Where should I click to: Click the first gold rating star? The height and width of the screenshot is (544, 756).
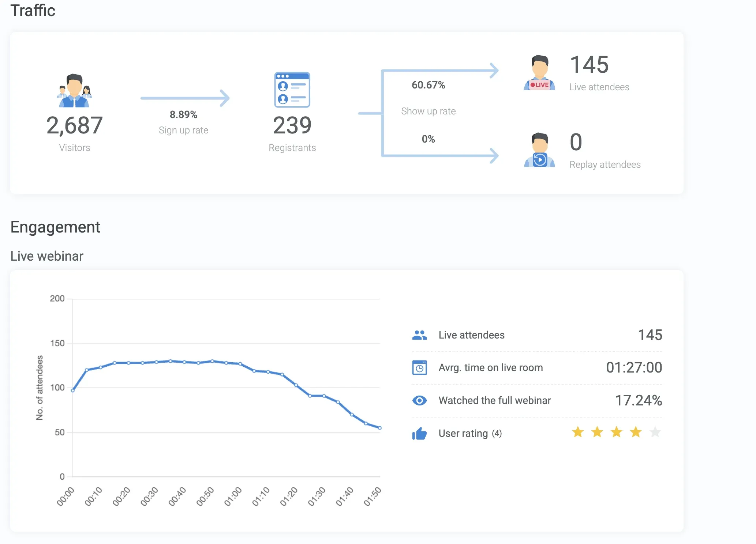point(578,432)
